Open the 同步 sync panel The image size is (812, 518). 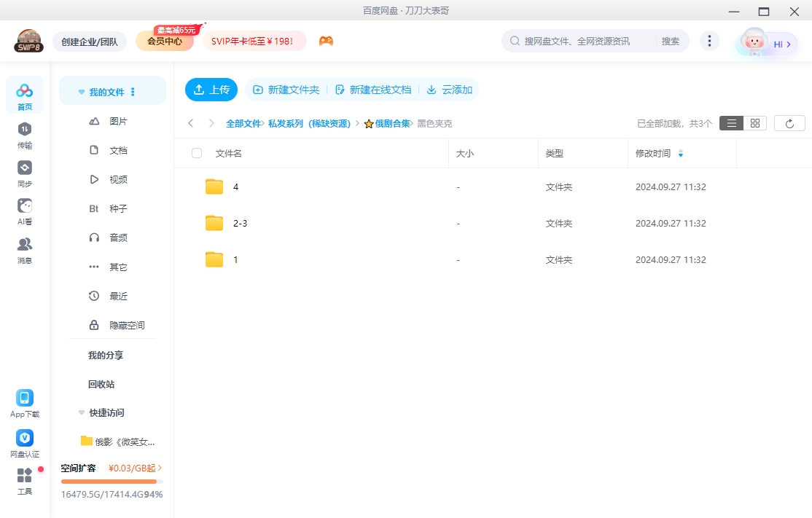[24, 173]
